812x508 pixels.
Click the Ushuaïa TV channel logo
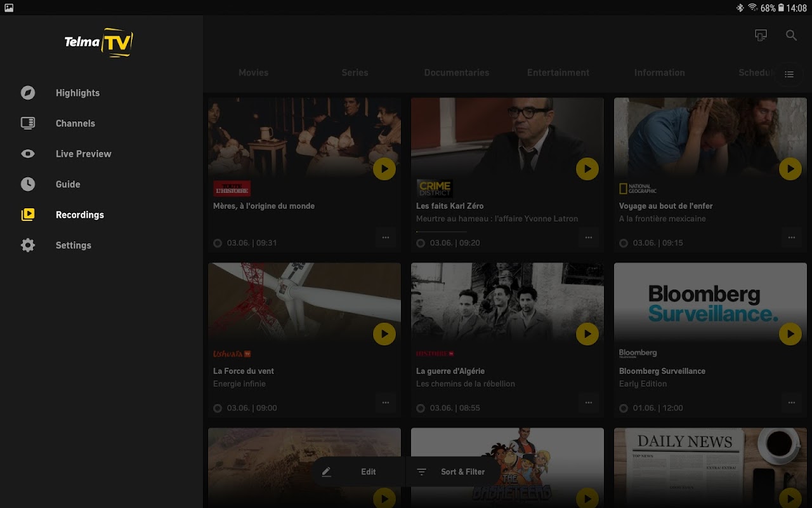[232, 354]
